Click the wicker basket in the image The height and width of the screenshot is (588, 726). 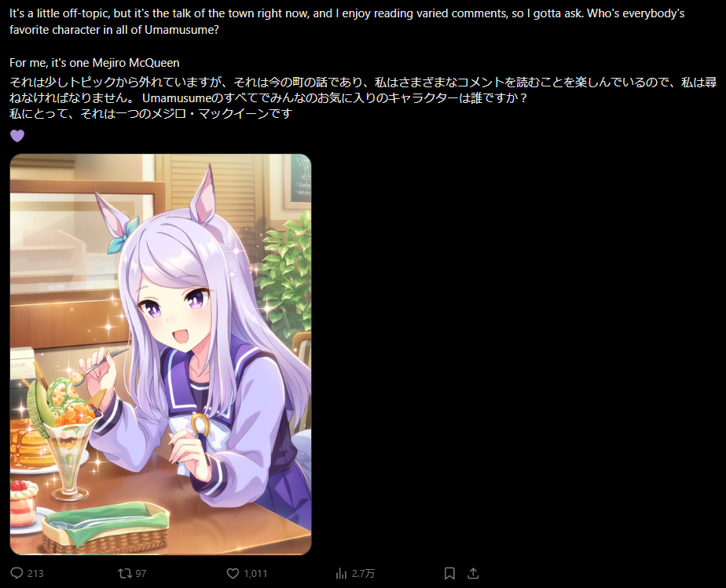pos(105,528)
